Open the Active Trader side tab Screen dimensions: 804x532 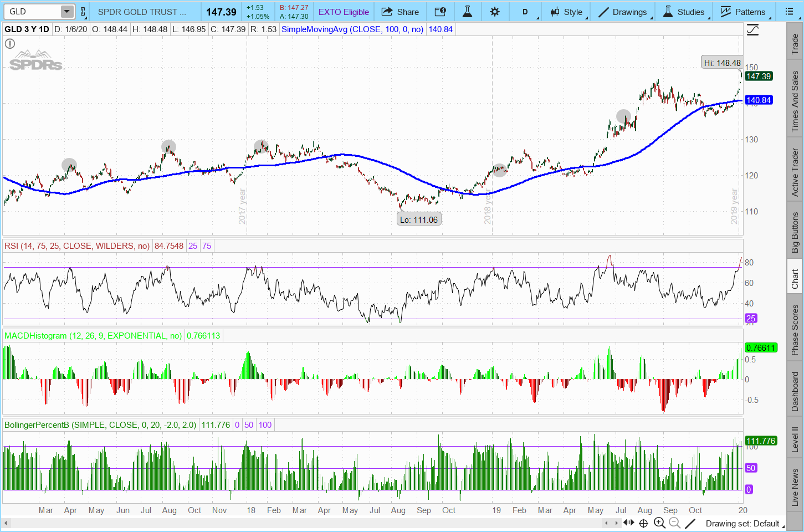[795, 172]
